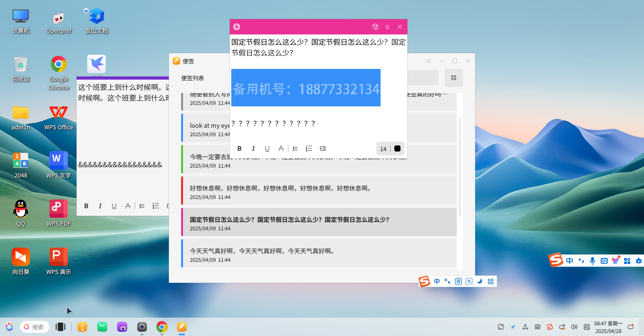Open the font size 14 selector
This screenshot has height=336, width=644.
[383, 149]
